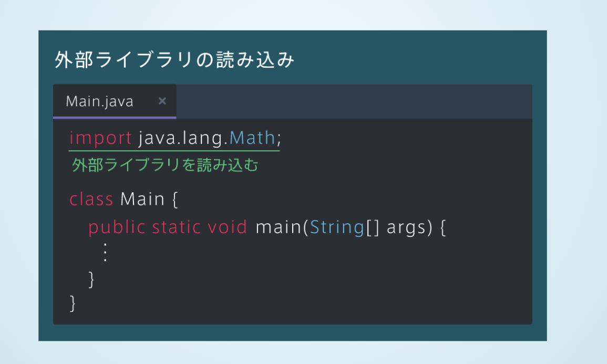Click the main method name
The image size is (607, 364).
tap(279, 227)
